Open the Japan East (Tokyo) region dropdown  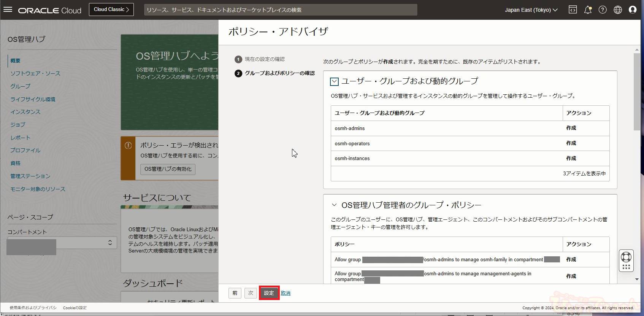(x=531, y=10)
